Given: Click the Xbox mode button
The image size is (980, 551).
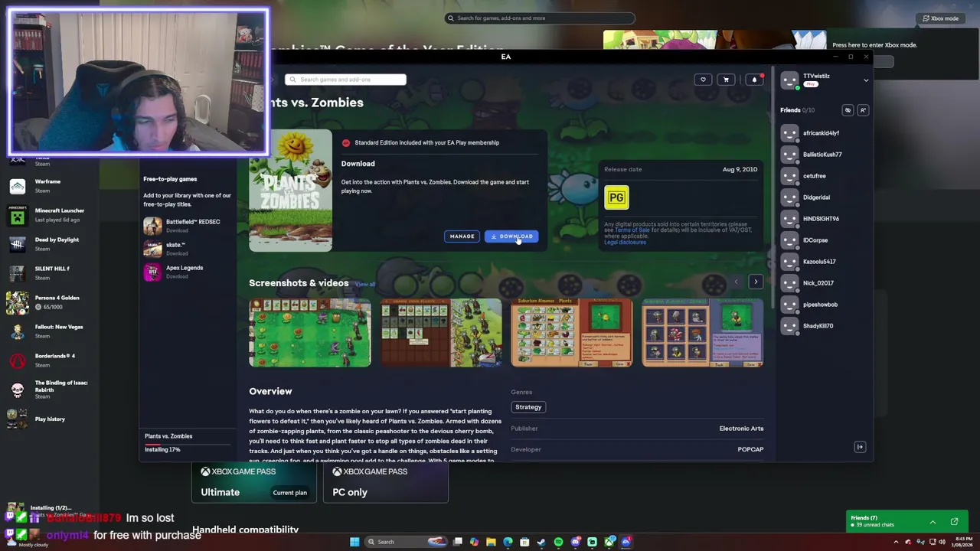Looking at the screenshot, I should 940,18.
